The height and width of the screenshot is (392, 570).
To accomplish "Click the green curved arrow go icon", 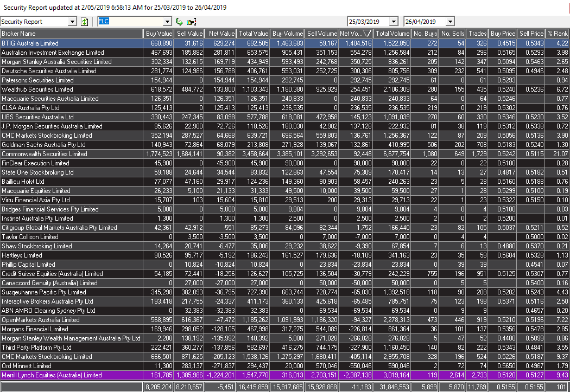I will 179,22.
